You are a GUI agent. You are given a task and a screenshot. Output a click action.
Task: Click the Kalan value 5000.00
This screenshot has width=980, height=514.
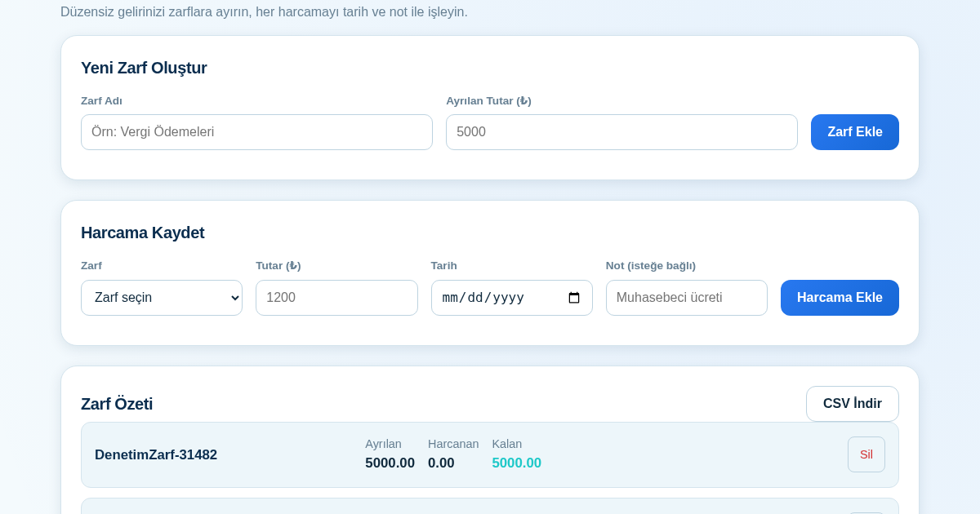click(516, 463)
